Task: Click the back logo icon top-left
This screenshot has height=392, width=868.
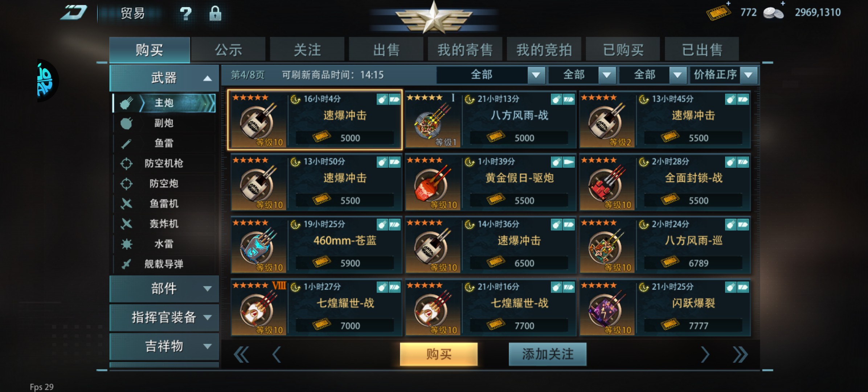Action: click(x=74, y=13)
